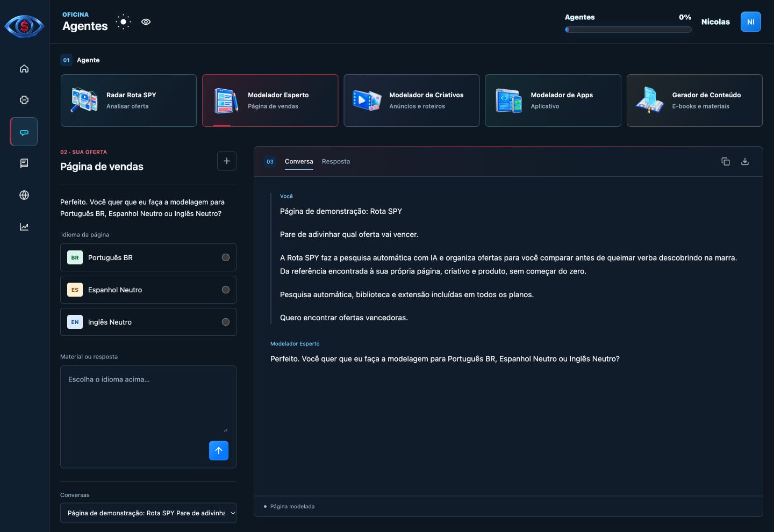Choose the Gerador de Conteúdo agent card

tap(694, 100)
